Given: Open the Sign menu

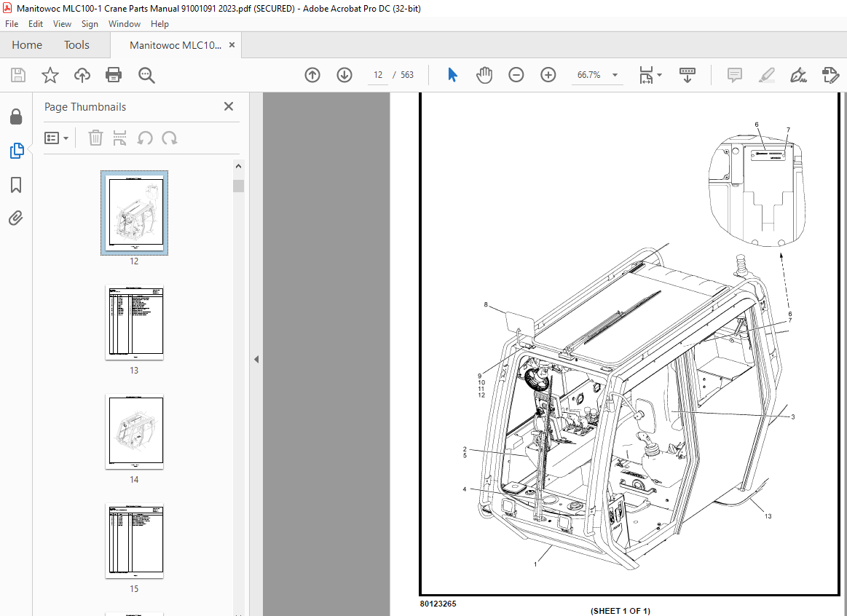Looking at the screenshot, I should pos(90,24).
